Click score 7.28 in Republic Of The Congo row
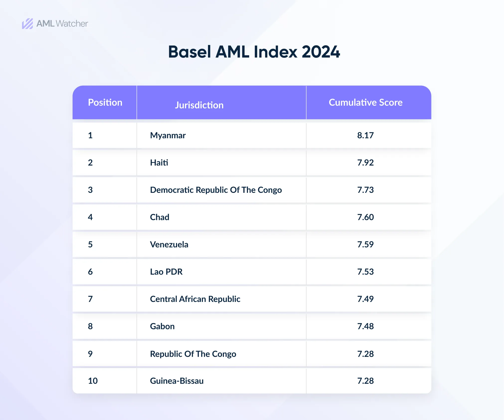 click(x=366, y=354)
